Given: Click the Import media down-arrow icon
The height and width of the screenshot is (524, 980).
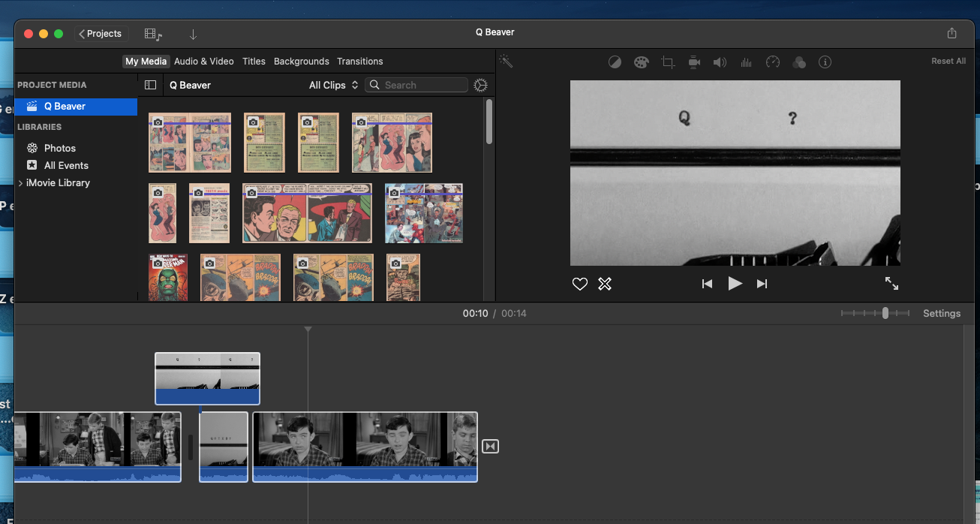Looking at the screenshot, I should coord(193,35).
